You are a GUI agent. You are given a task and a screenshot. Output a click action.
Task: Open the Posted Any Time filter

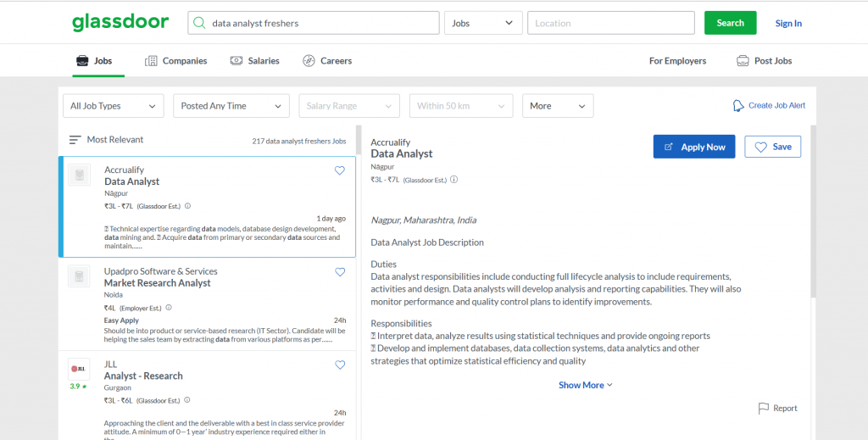pos(231,106)
